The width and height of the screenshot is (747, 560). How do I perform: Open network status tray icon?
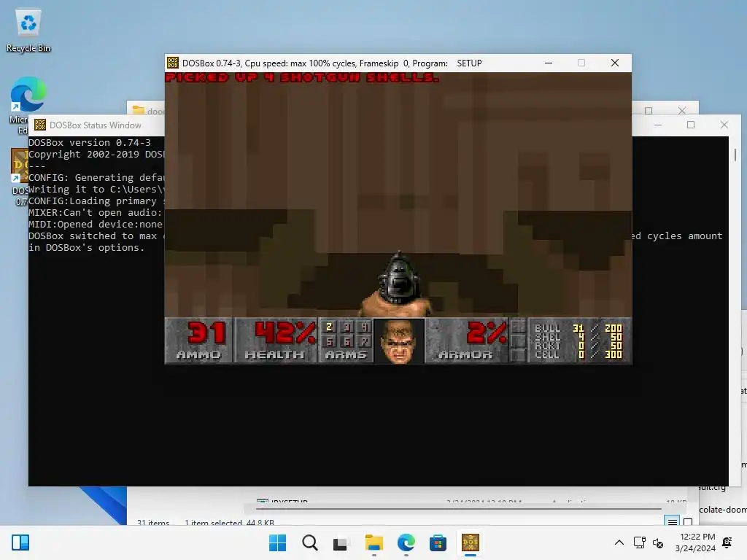coord(639,542)
